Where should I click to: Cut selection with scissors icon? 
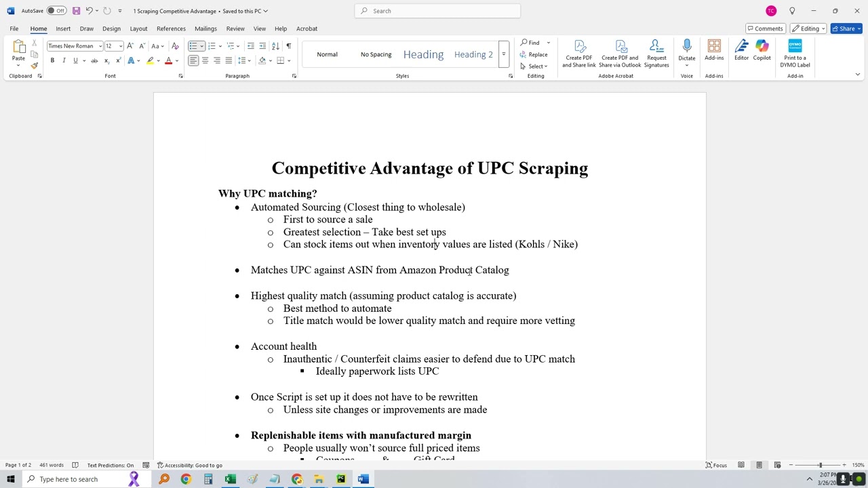(34, 43)
